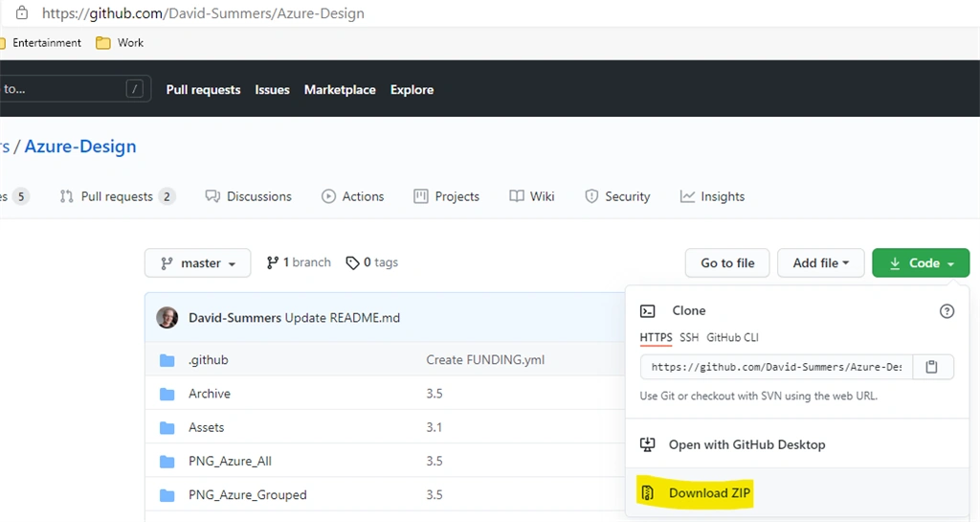Open the David-Summers author link
Viewport: 980px width, 522px height.
[235, 318]
